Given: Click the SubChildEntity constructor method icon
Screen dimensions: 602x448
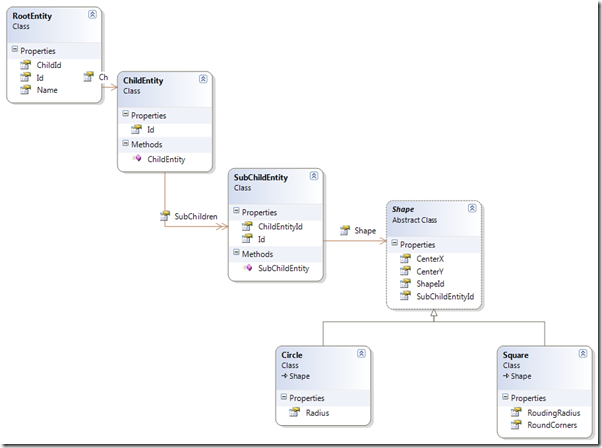Looking at the screenshot, I should [248, 268].
